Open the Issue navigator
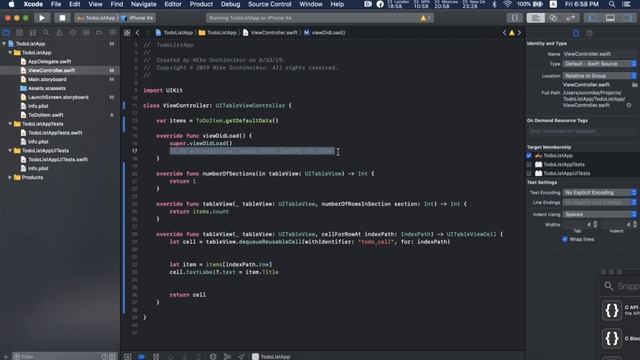640x360 pixels. (x=60, y=33)
